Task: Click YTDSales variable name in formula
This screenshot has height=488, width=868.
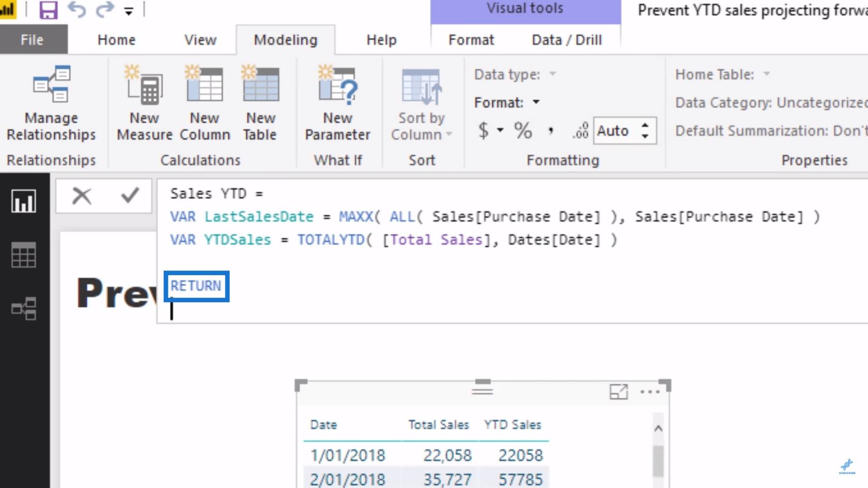Action: point(237,240)
